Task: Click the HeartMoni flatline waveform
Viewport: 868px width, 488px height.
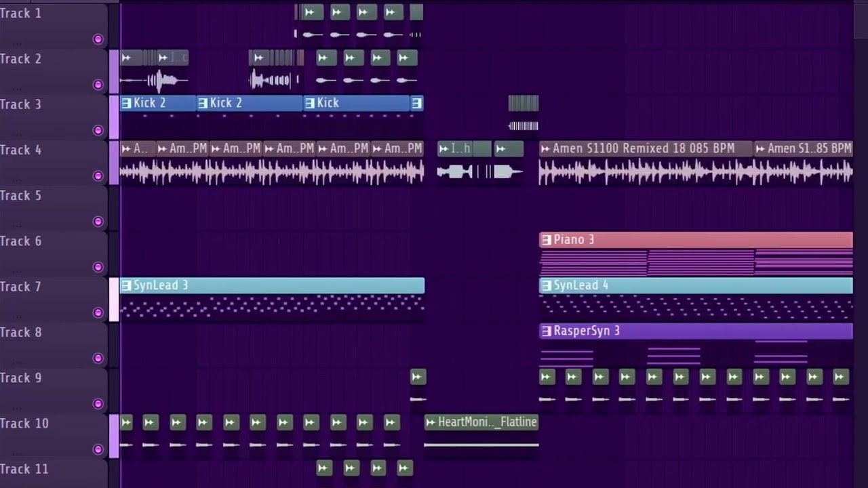Action: tap(481, 445)
